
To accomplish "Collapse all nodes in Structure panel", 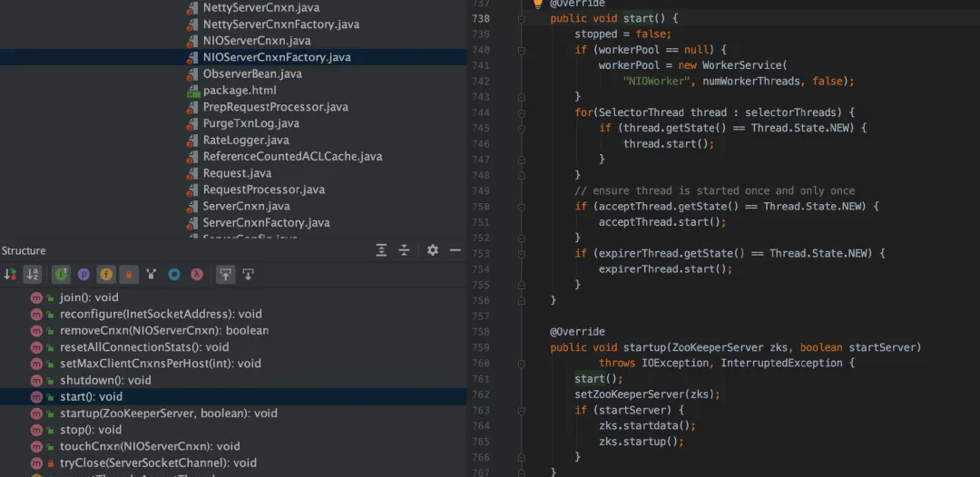I will tap(405, 250).
